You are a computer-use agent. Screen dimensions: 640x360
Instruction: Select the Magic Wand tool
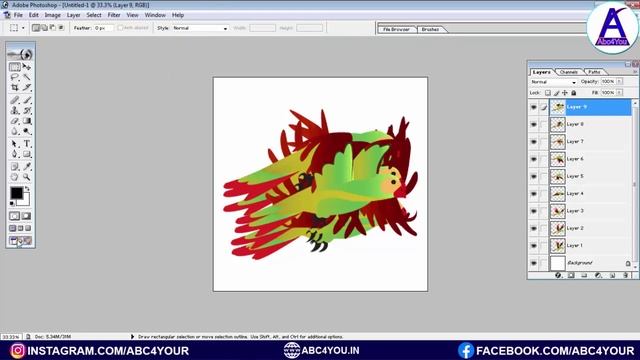point(27,77)
